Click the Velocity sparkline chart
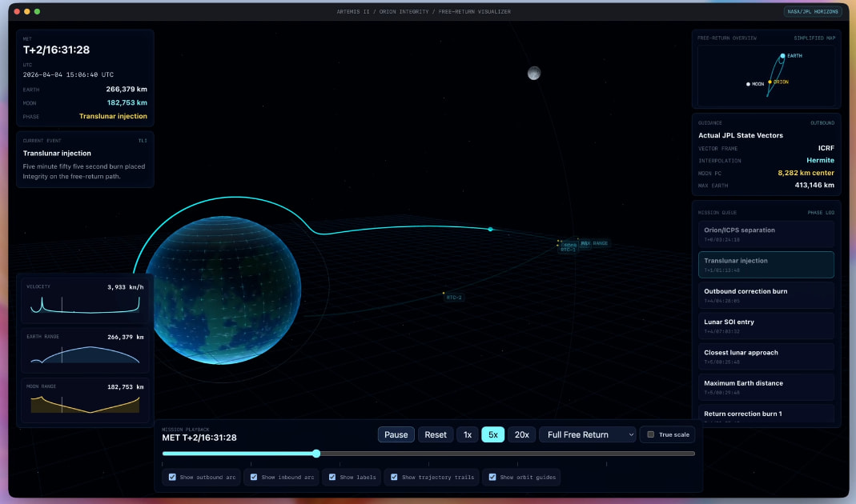This screenshot has width=856, height=504. (85, 305)
